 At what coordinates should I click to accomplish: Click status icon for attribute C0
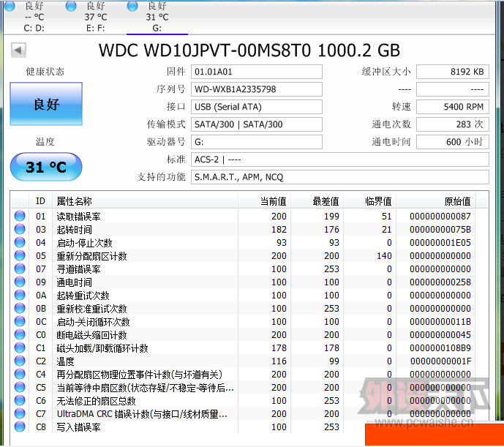coord(20,334)
